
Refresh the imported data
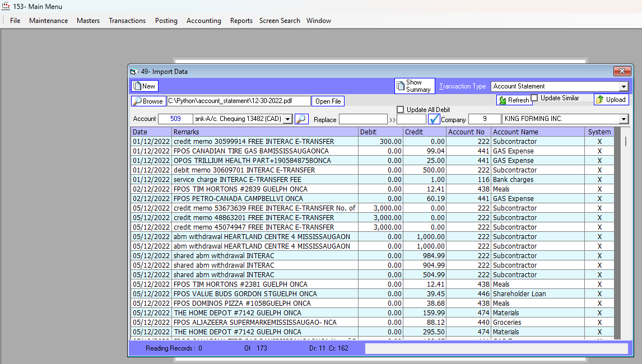click(x=514, y=100)
